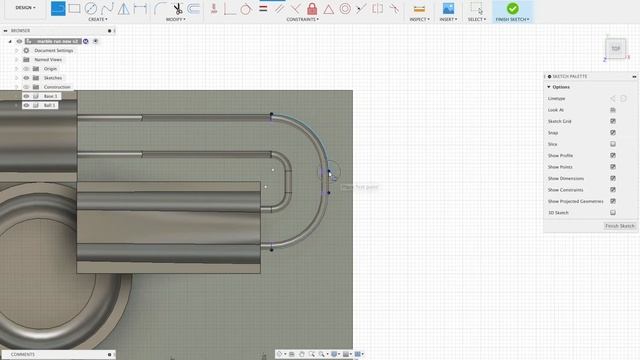Open the Insert image tool

click(x=448, y=9)
